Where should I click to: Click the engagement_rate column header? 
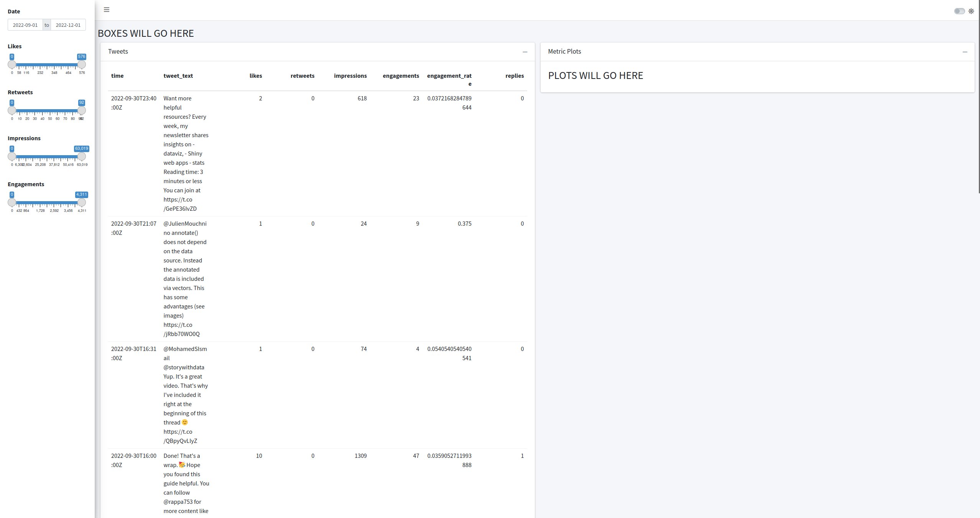point(449,79)
